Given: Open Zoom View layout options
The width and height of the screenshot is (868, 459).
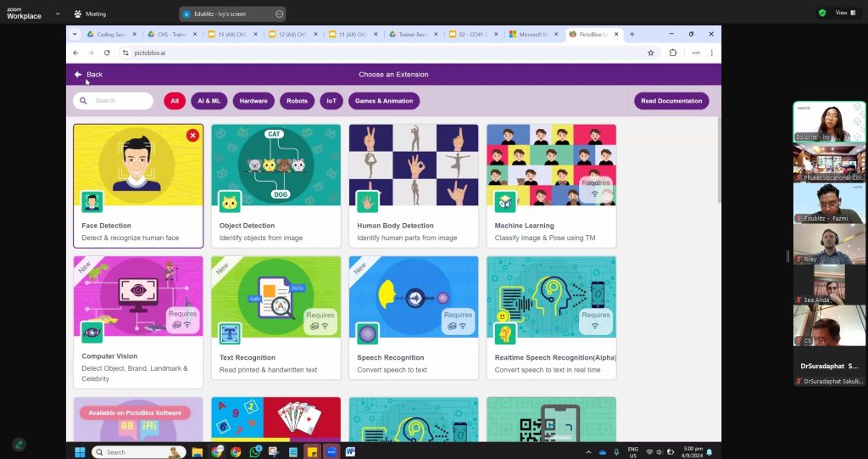Looking at the screenshot, I should tap(845, 13).
